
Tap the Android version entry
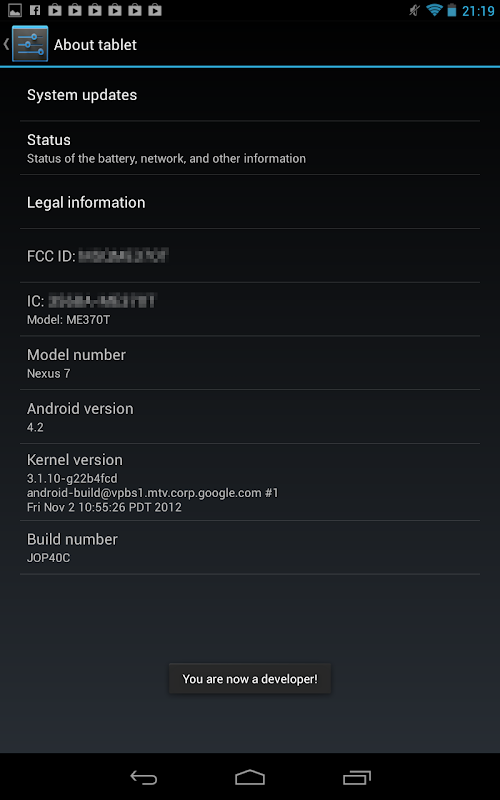click(x=250, y=417)
